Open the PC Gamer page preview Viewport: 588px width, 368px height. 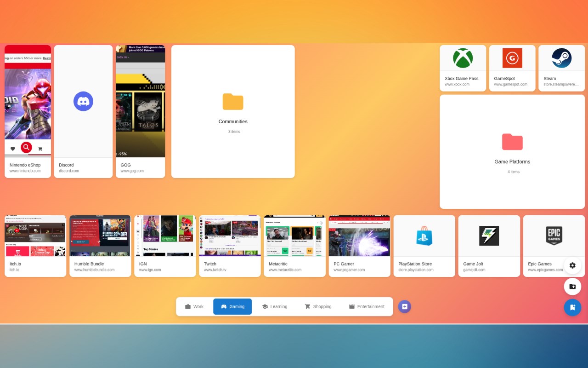coord(359,236)
